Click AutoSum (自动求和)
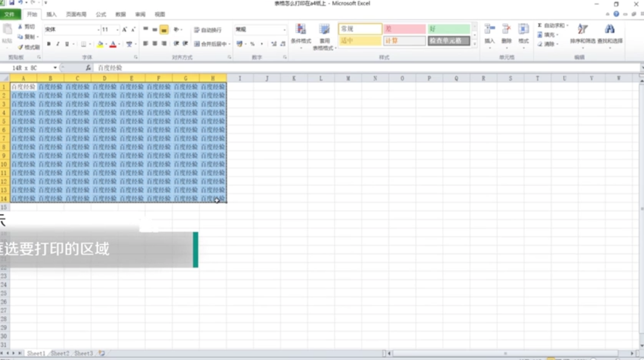 click(x=553, y=25)
